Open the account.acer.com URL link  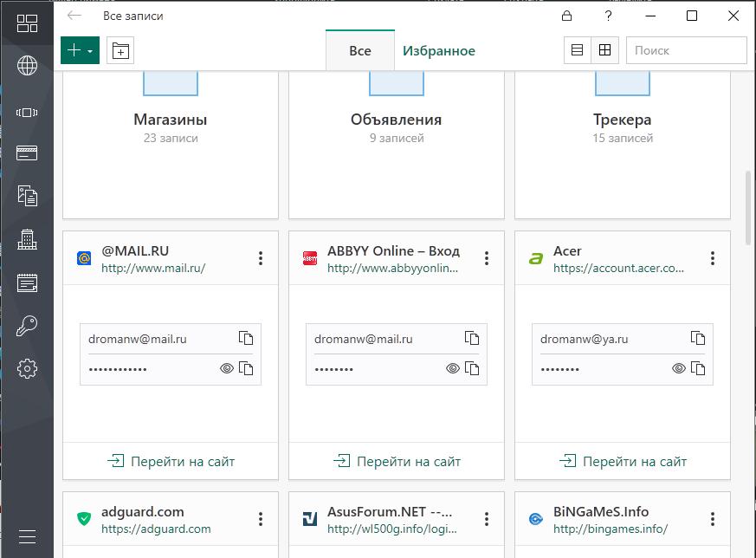coord(618,268)
